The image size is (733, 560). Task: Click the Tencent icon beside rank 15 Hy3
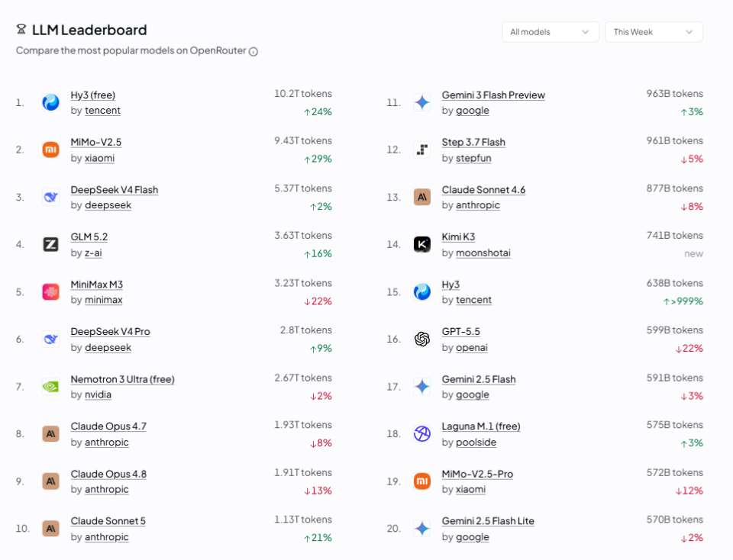(x=422, y=292)
